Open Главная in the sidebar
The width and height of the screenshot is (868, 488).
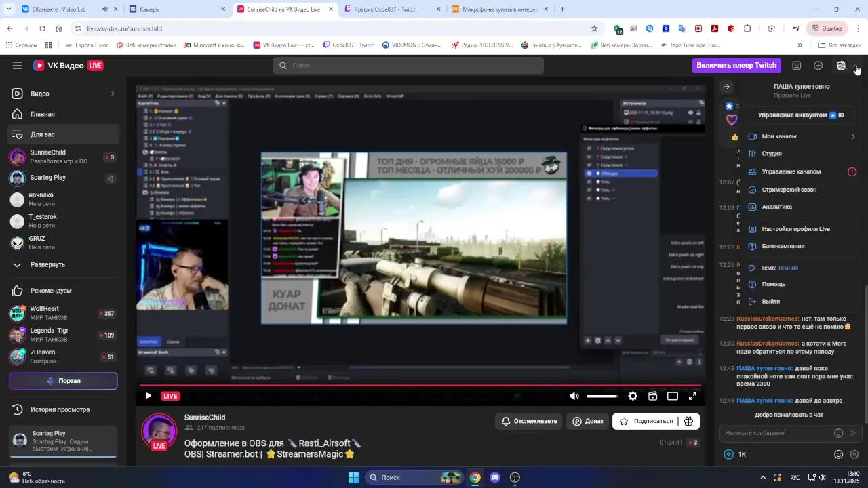[x=64, y=115]
